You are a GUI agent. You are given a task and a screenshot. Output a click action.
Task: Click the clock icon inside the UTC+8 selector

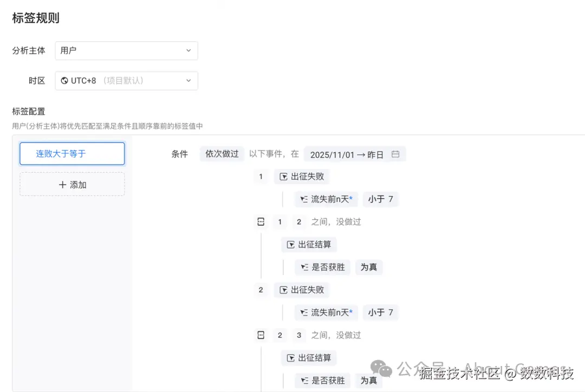point(64,80)
